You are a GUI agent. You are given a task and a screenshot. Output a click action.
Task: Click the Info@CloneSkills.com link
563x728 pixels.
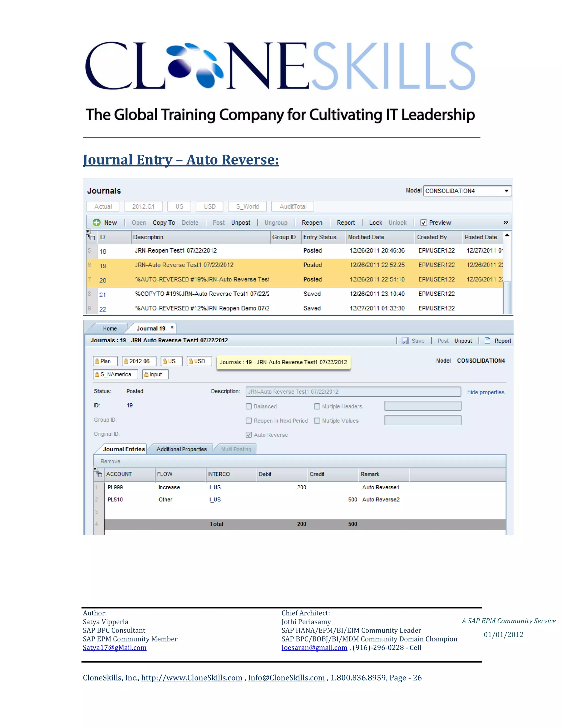286,678
